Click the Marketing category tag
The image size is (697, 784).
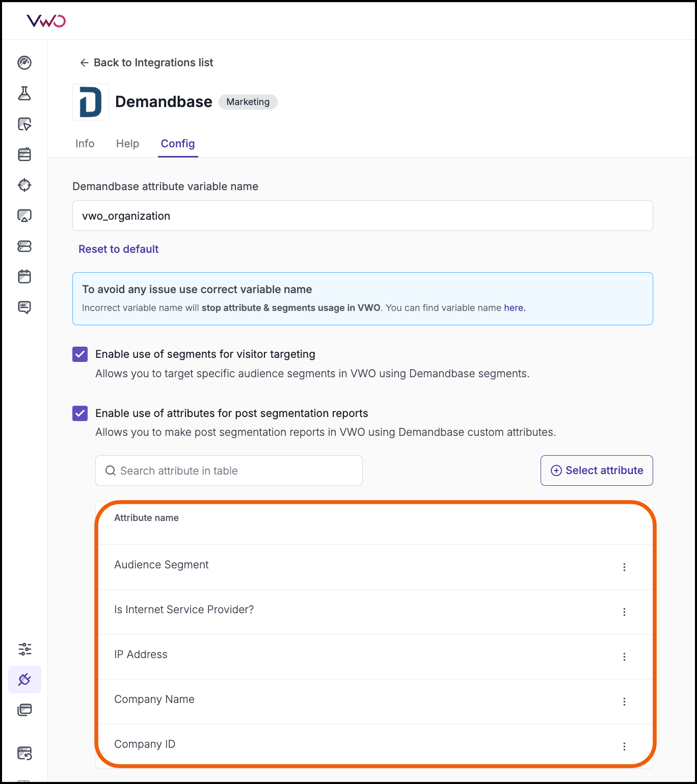pyautogui.click(x=248, y=102)
